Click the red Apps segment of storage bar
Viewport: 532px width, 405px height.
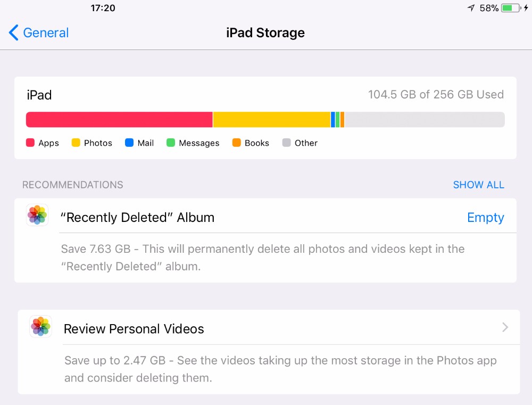(x=119, y=120)
